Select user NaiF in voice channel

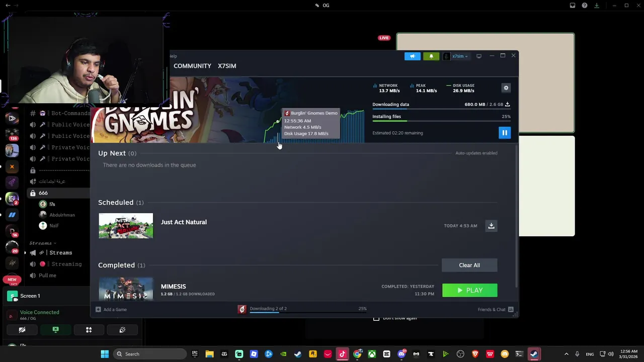(49, 226)
